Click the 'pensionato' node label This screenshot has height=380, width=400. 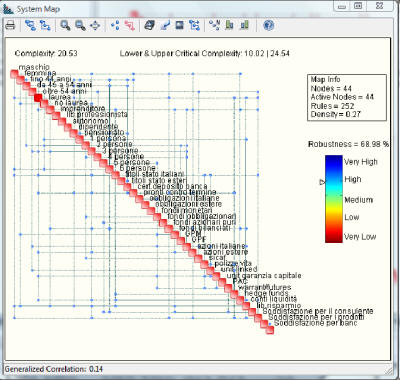pos(104,133)
